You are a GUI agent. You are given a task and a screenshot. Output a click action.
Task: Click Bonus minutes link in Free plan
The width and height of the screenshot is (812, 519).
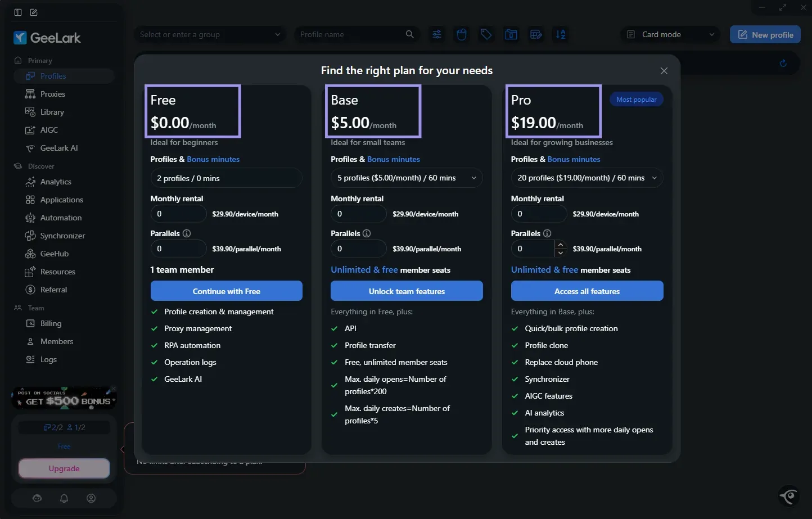tap(213, 159)
